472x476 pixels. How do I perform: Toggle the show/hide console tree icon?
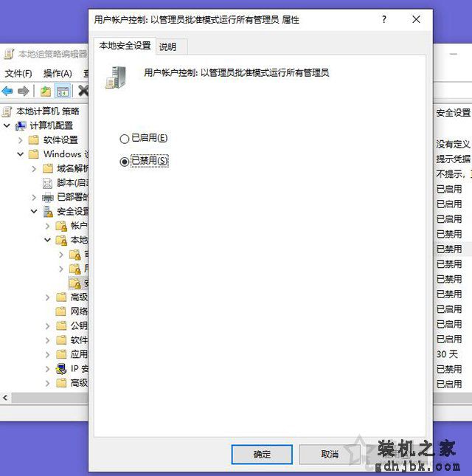click(63, 91)
